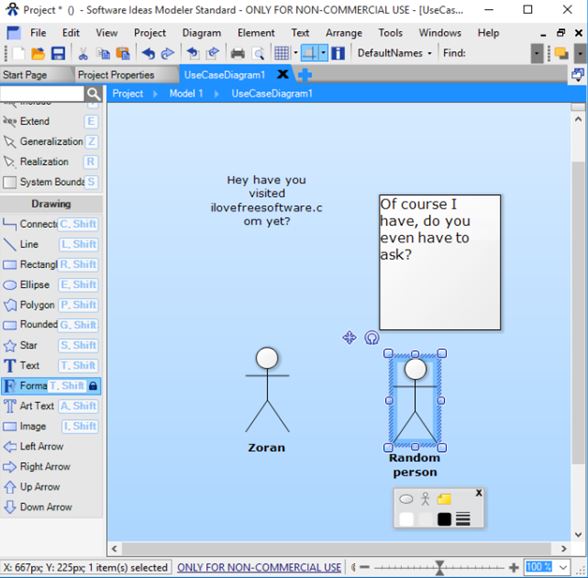Paste from clipboard using the toolbar icon
Viewport: 588px width, 578px height.
point(123,54)
